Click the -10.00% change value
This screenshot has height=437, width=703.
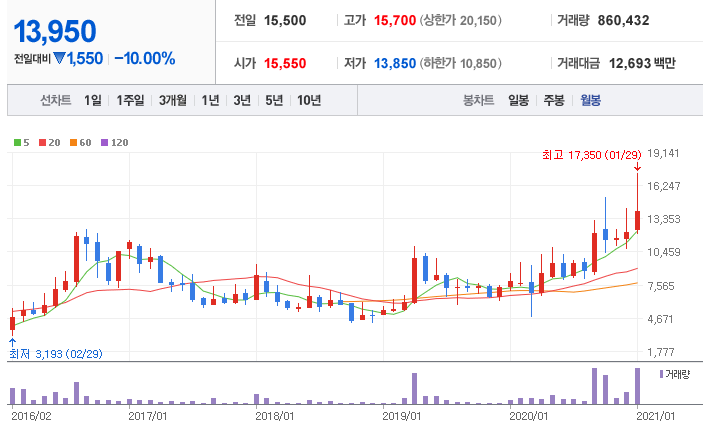coord(144,58)
